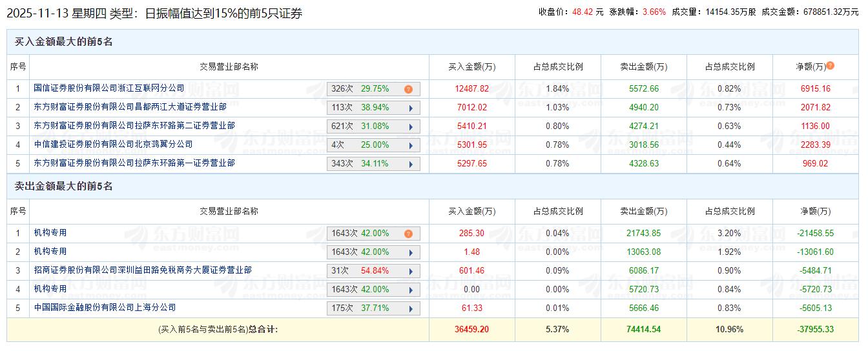The image size is (868, 351).
Task: Open 中国国际金融上海分公司 link
Action: (105, 308)
